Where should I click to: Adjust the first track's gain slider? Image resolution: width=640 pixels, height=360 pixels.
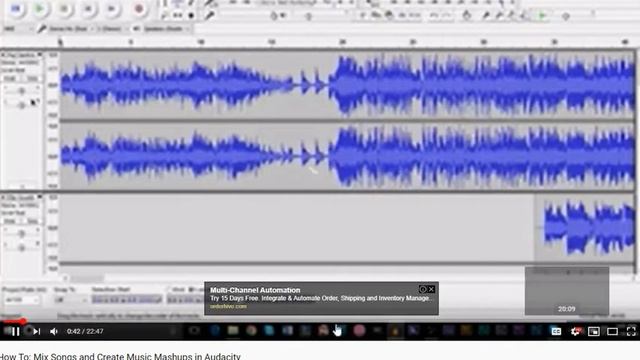tap(21, 91)
